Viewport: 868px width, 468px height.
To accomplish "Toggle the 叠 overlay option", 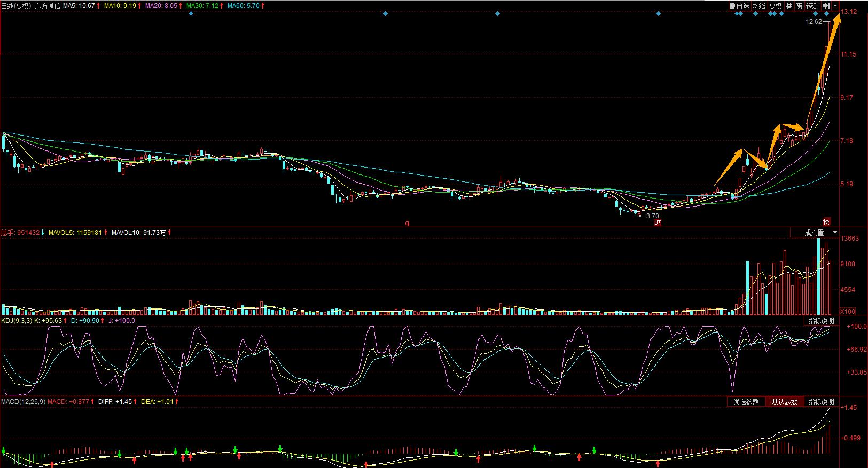I will 789,6.
